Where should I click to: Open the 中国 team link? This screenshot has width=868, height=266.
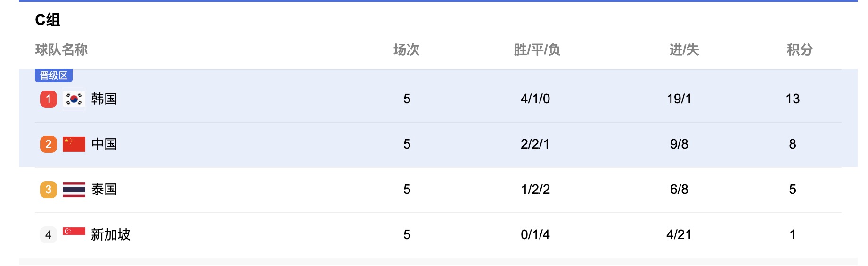[104, 144]
